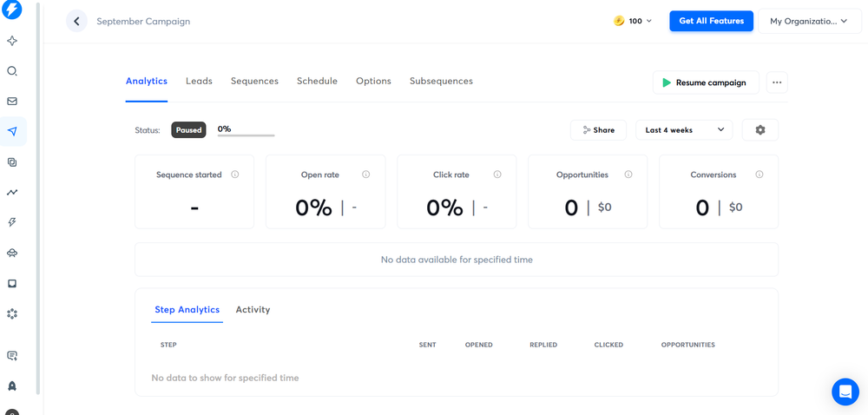Click the lightning bolt sidebar icon
868x415 pixels.
(12, 222)
